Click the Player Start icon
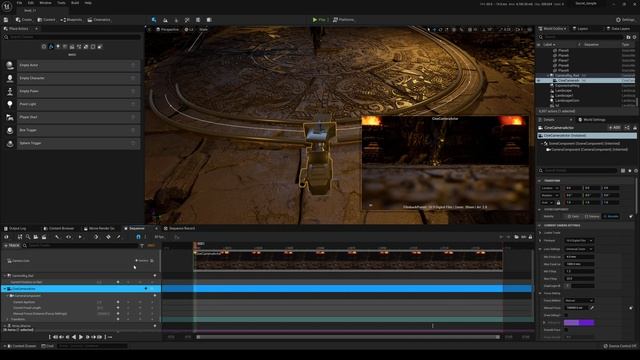The image size is (640, 360). coord(10,117)
